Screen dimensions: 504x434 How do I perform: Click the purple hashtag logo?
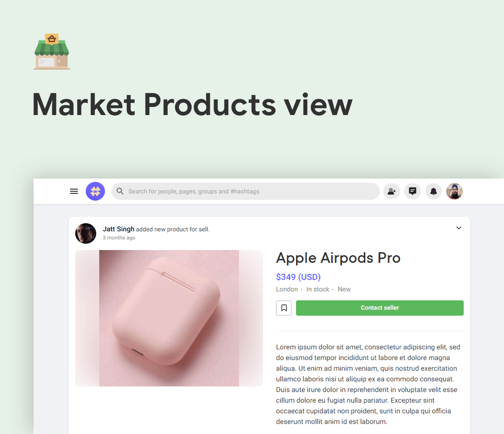(x=95, y=191)
